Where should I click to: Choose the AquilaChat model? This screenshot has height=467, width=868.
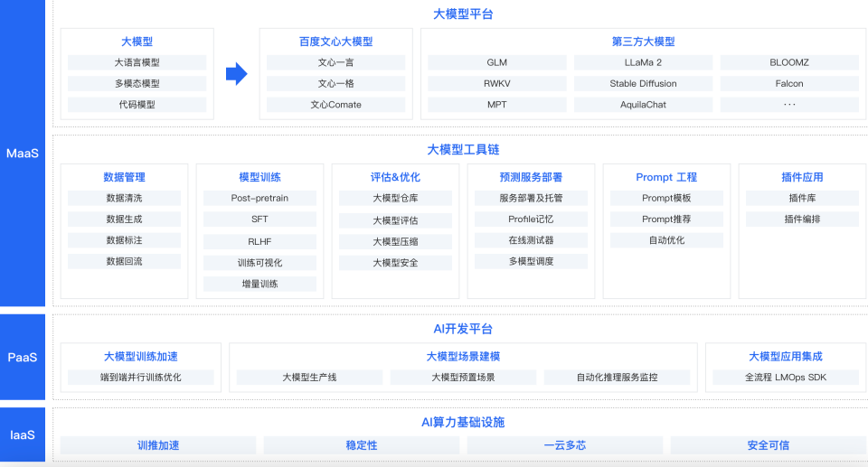[x=643, y=105]
